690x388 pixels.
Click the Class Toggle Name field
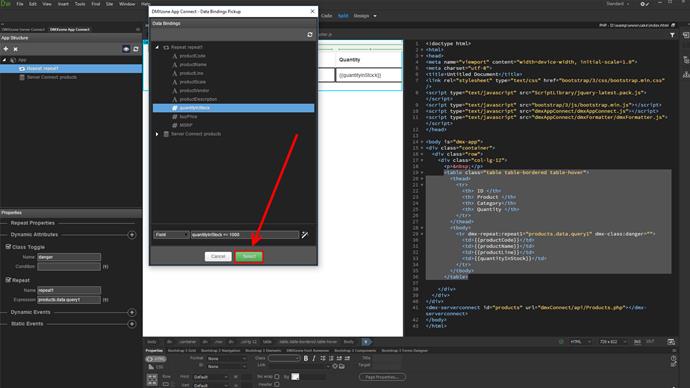[69, 257]
